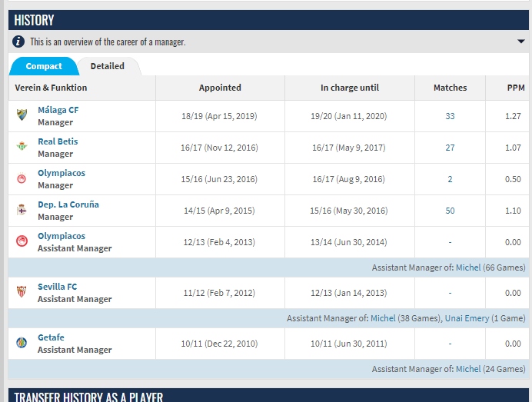Open the Olympiacos crest in Manager row
Image resolution: width=532 pixels, height=402 pixels.
(x=22, y=178)
